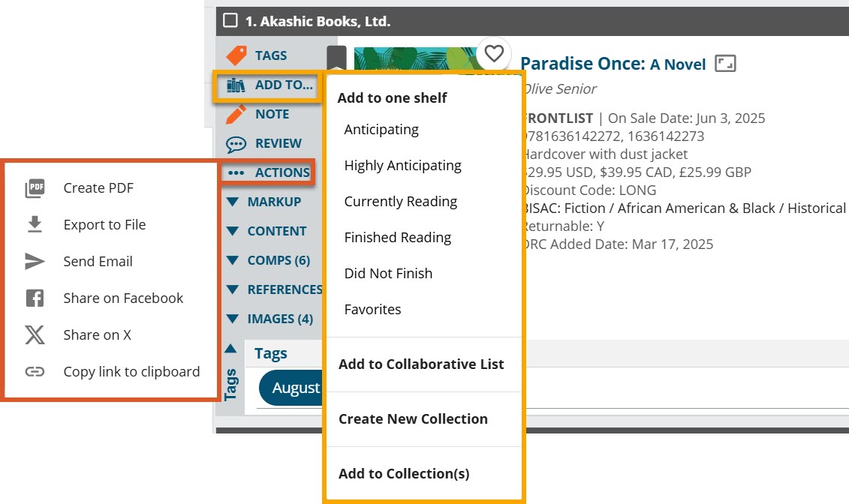Click the Share on X icon
Image resolution: width=849 pixels, height=504 pixels.
point(35,335)
